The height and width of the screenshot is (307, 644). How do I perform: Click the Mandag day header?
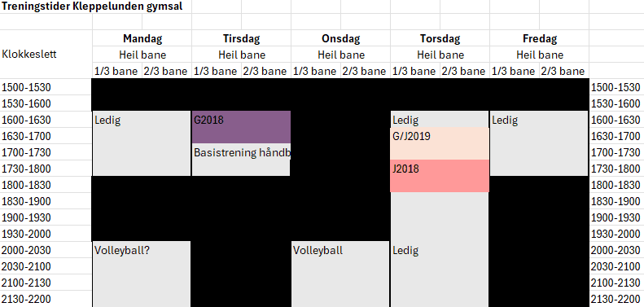point(142,38)
